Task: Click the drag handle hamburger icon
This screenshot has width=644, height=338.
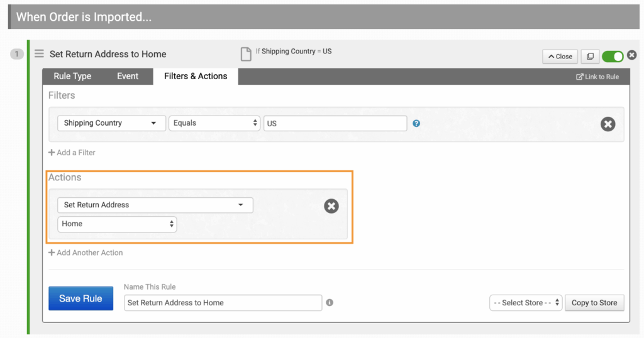Action: click(x=39, y=54)
